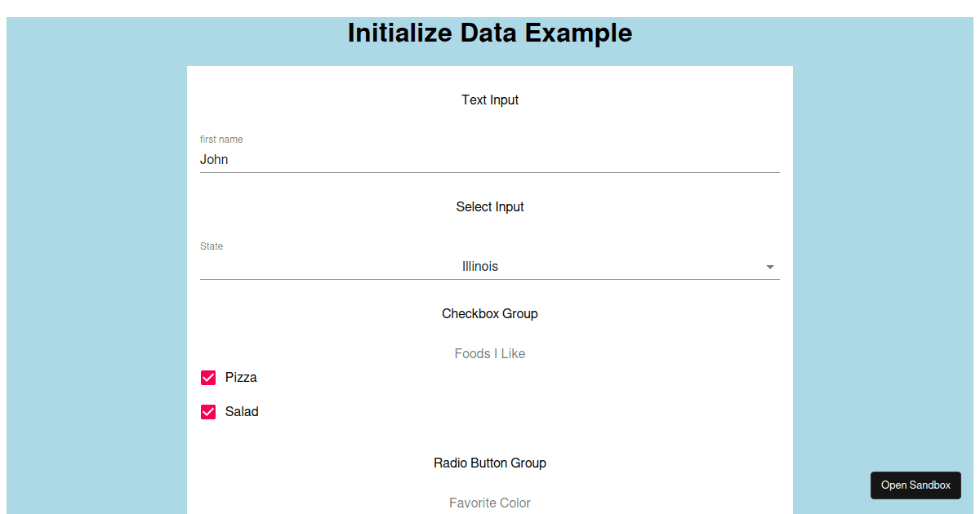Click the small first name floating label
980x514 pixels.
pyautogui.click(x=221, y=140)
